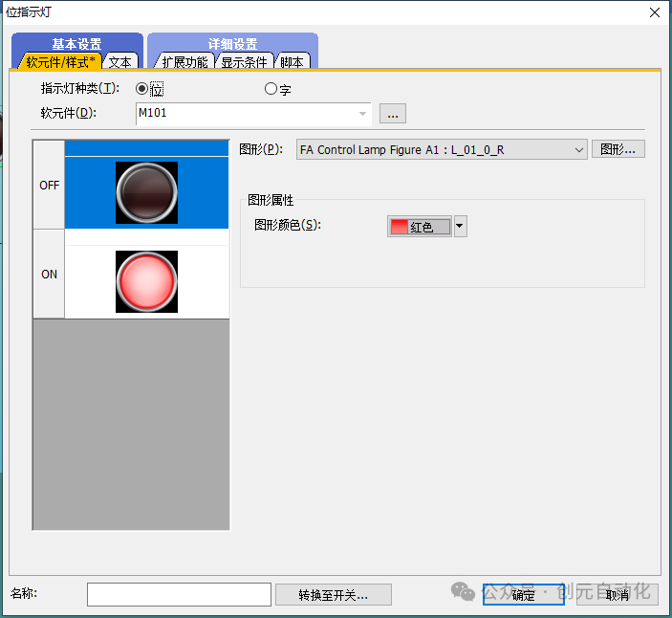The height and width of the screenshot is (618, 672).
Task: Select the ON state red lamp thumbnail
Action: (x=146, y=282)
